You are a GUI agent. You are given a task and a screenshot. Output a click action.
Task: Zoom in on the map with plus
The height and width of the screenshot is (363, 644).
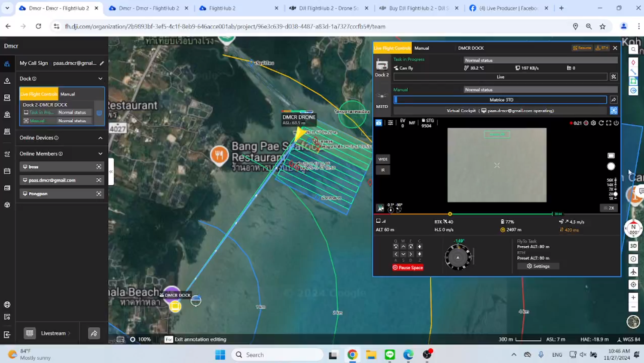click(633, 297)
